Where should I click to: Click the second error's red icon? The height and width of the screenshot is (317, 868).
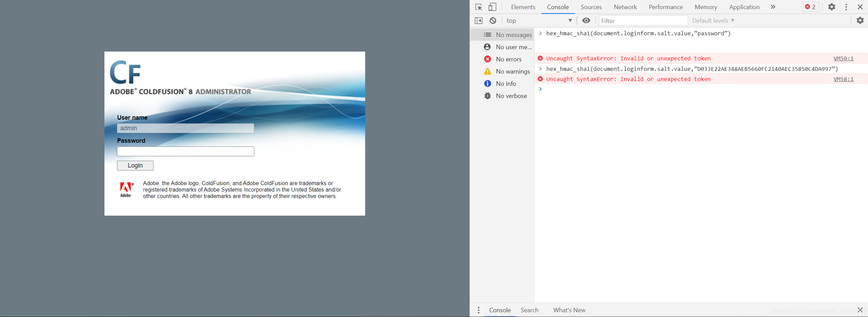540,79
